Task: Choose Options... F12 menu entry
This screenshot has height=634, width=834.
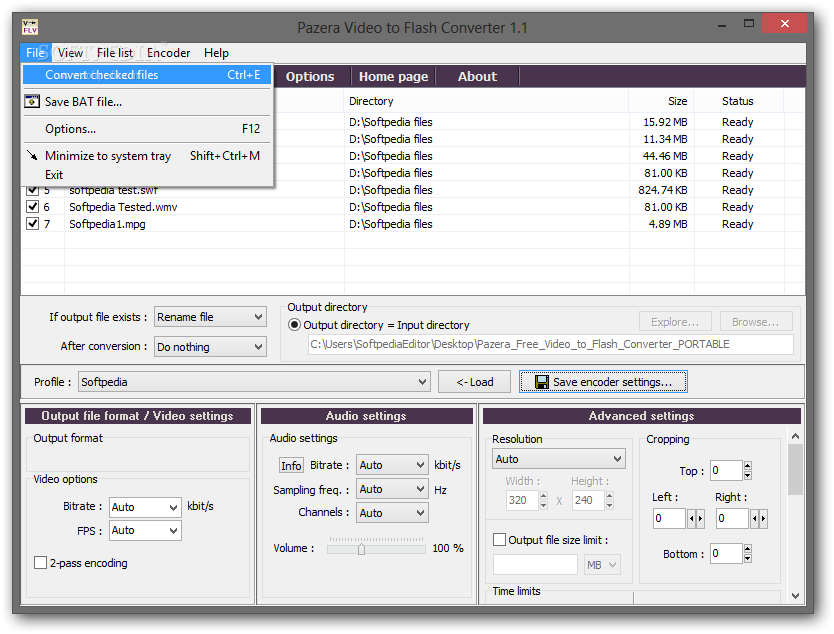Action: coord(147,129)
